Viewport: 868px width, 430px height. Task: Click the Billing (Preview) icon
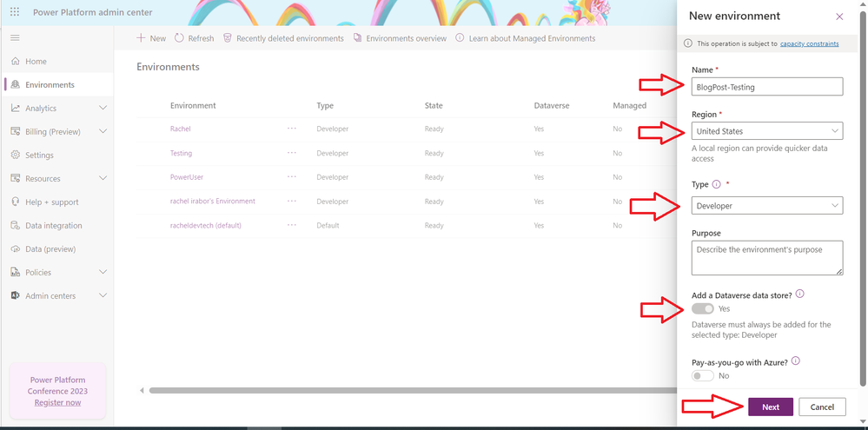16,132
